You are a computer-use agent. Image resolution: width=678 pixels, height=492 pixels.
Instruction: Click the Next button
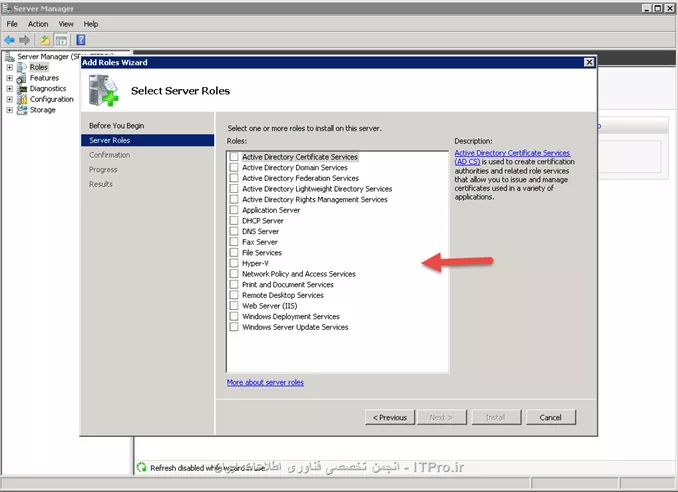click(441, 417)
